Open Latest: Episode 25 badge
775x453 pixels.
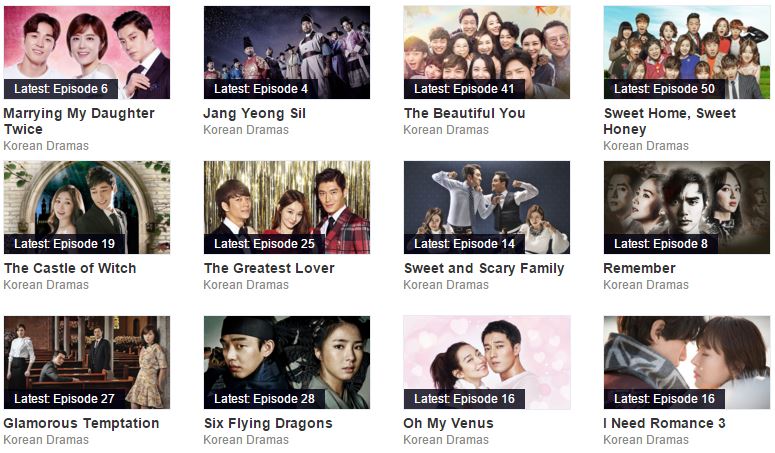264,244
